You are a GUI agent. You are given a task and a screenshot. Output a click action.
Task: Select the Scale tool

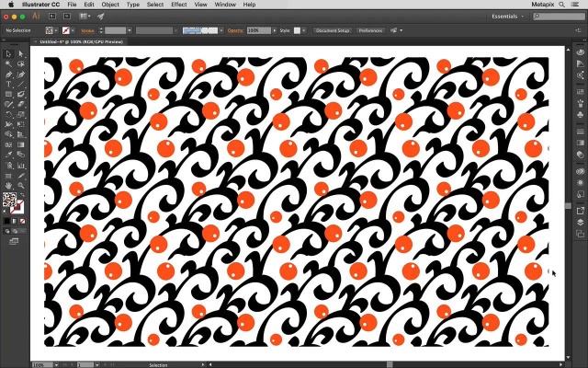pyautogui.click(x=20, y=114)
